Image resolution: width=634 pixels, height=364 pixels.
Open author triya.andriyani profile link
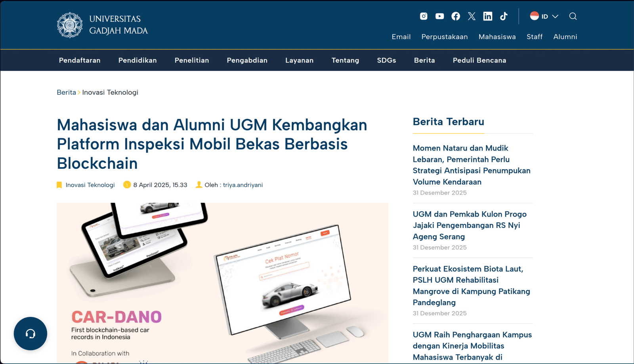click(243, 185)
